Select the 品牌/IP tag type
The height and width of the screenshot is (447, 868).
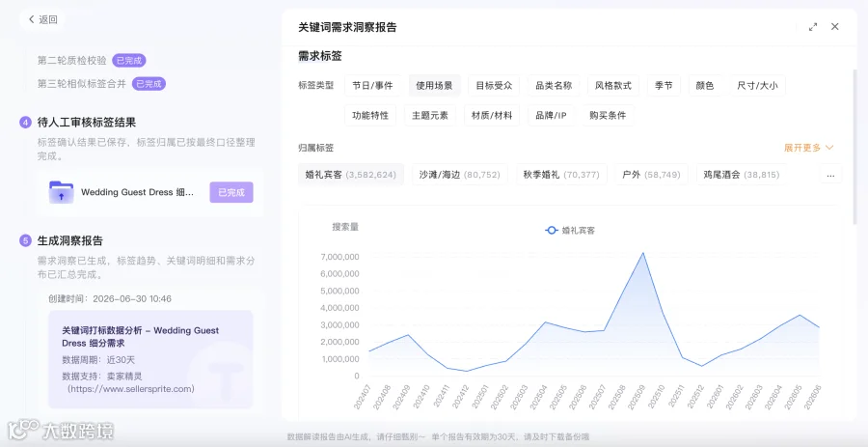pyautogui.click(x=551, y=116)
